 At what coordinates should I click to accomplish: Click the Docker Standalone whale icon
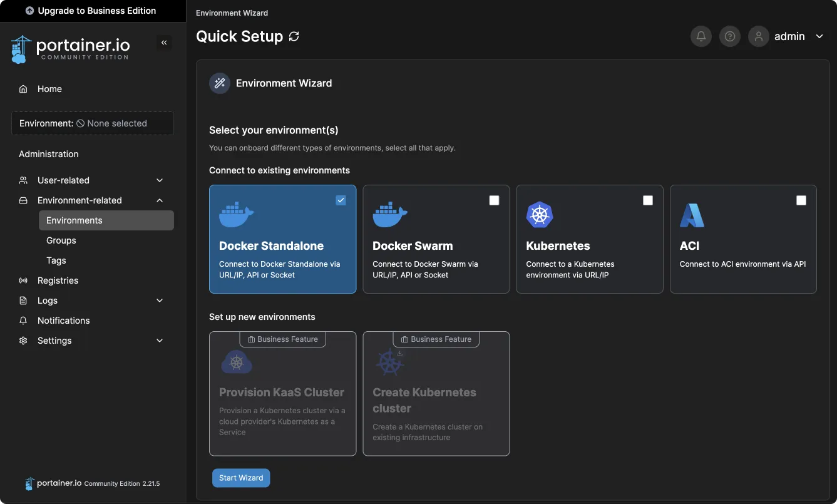pyautogui.click(x=237, y=215)
